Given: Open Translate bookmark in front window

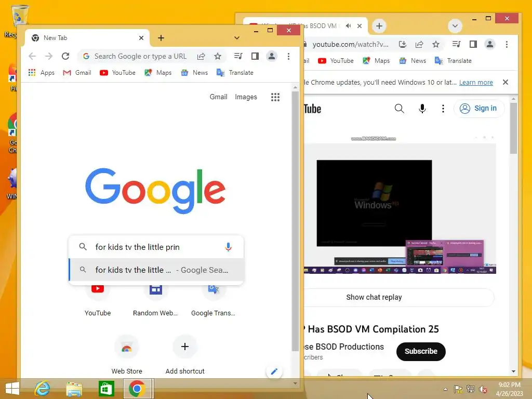Looking at the screenshot, I should 235,73.
